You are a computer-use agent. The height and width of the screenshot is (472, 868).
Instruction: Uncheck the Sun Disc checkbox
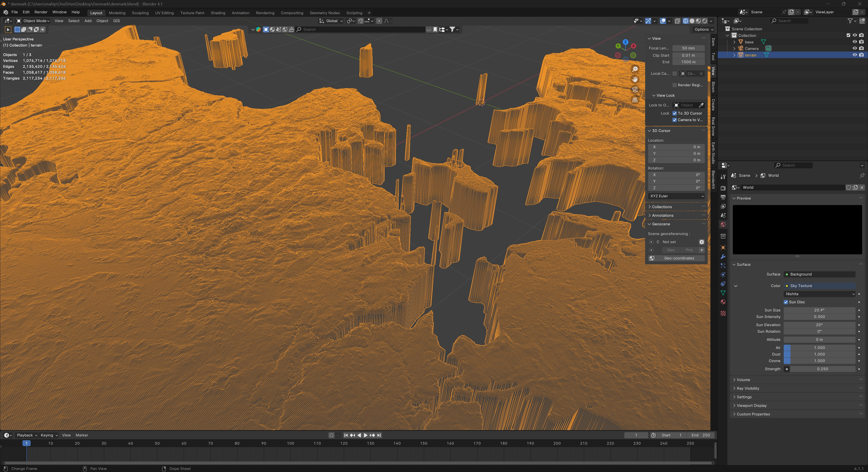(786, 302)
